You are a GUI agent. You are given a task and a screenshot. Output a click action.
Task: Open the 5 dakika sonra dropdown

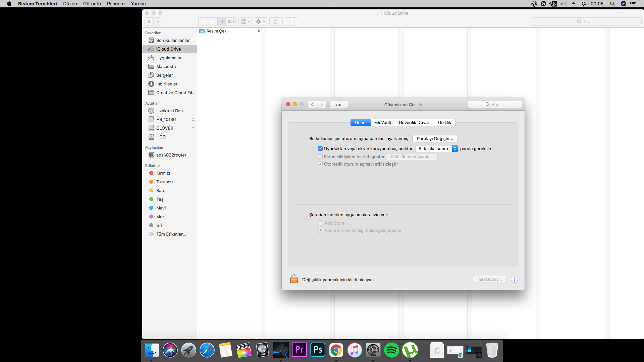coord(436,148)
